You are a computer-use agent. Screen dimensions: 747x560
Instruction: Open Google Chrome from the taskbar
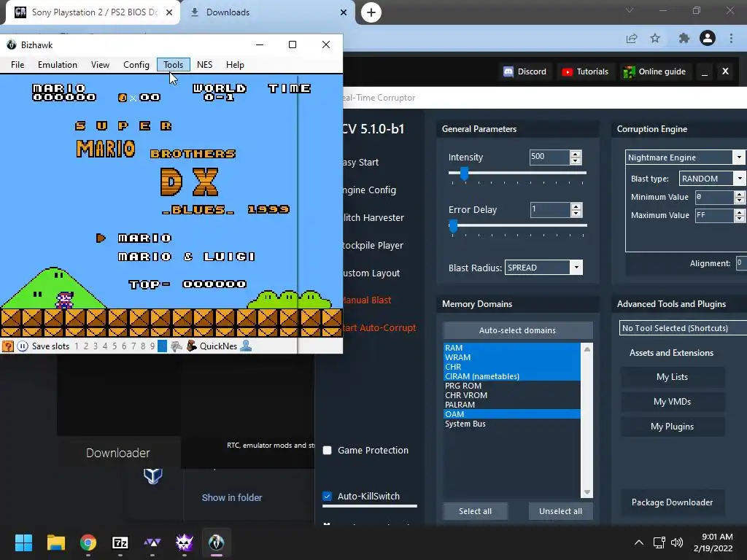[x=88, y=542]
